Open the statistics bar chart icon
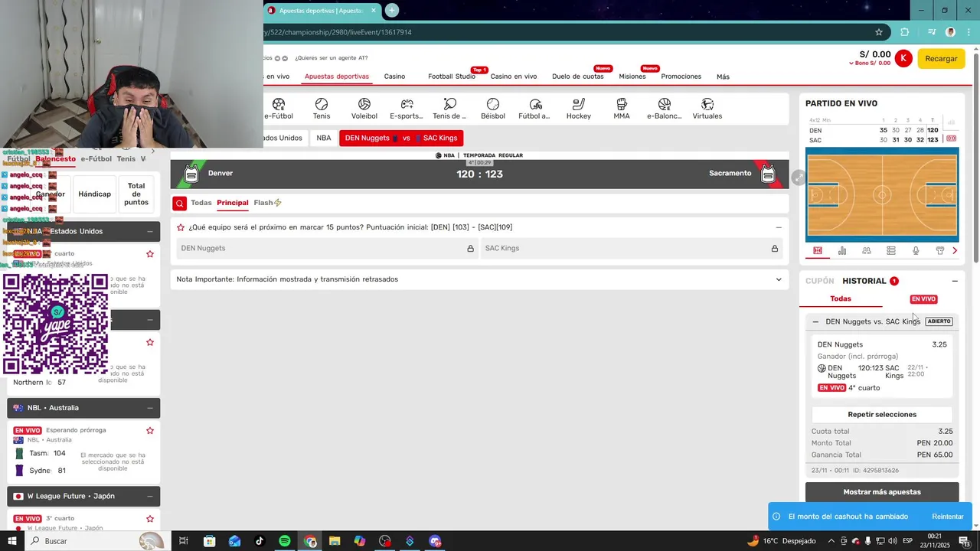Image resolution: width=980 pixels, height=551 pixels. pyautogui.click(x=842, y=250)
